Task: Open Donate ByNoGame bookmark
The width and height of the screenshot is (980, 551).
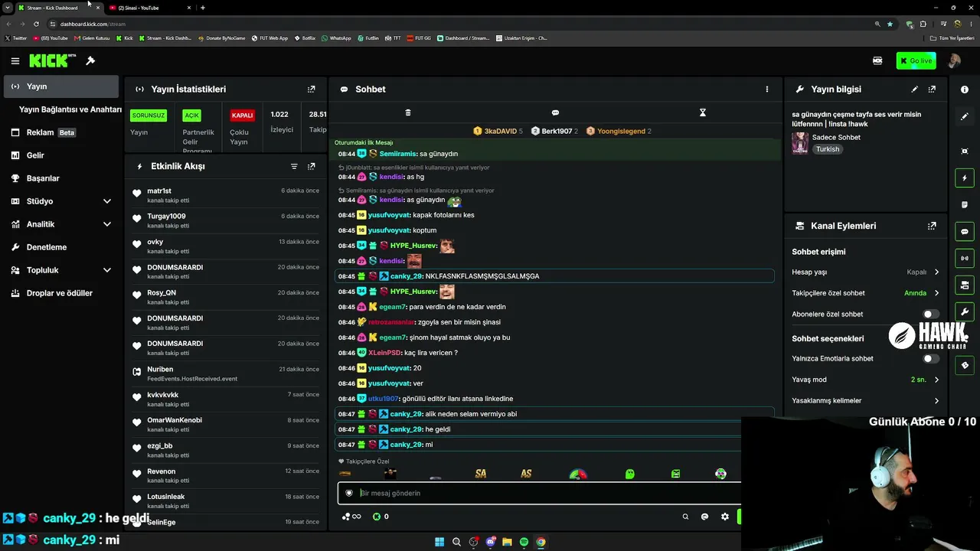Action: click(x=221, y=38)
